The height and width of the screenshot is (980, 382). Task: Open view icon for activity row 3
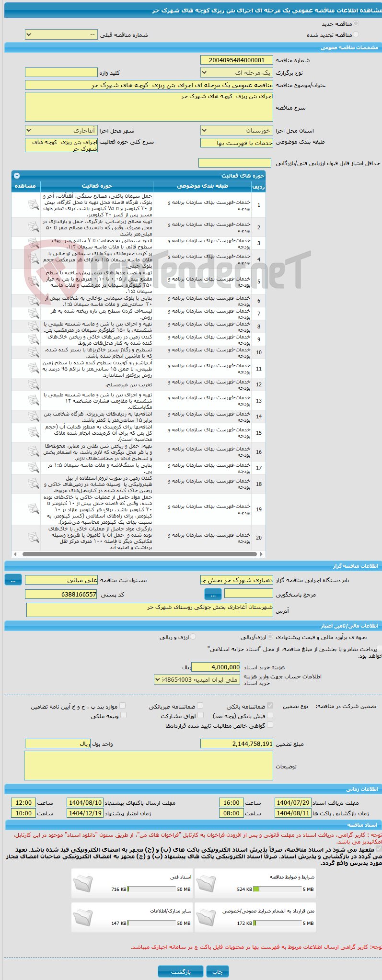(33, 243)
